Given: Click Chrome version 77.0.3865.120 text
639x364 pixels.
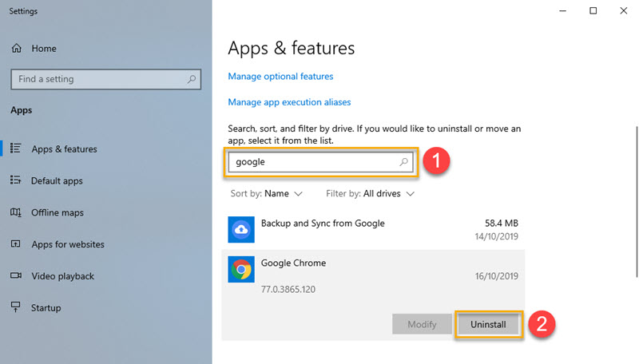Looking at the screenshot, I should [288, 290].
